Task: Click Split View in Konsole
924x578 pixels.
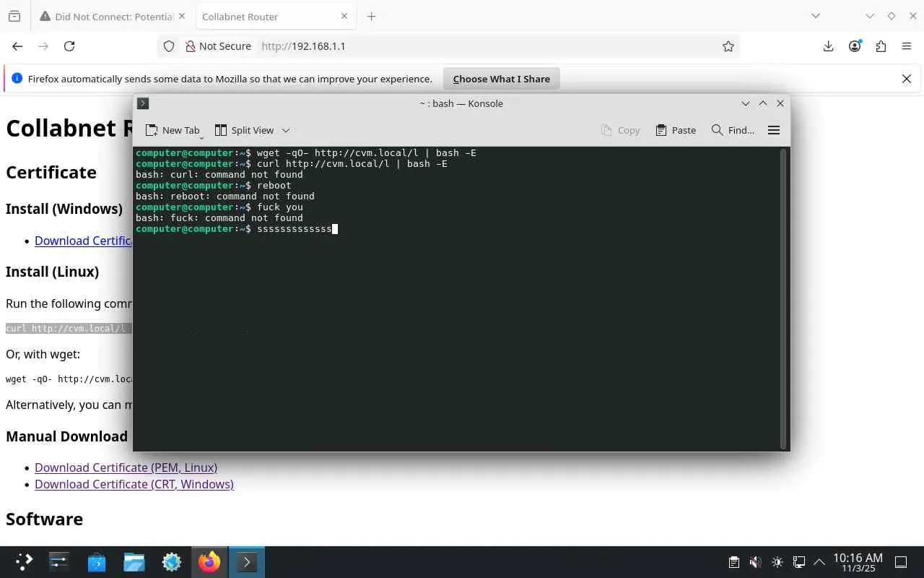Action: coord(245,130)
